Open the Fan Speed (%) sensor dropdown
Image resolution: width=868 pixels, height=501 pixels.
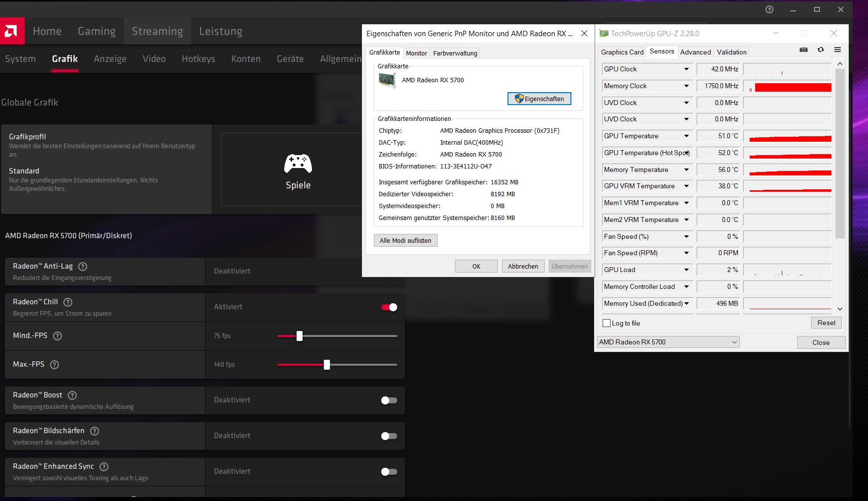pos(686,237)
